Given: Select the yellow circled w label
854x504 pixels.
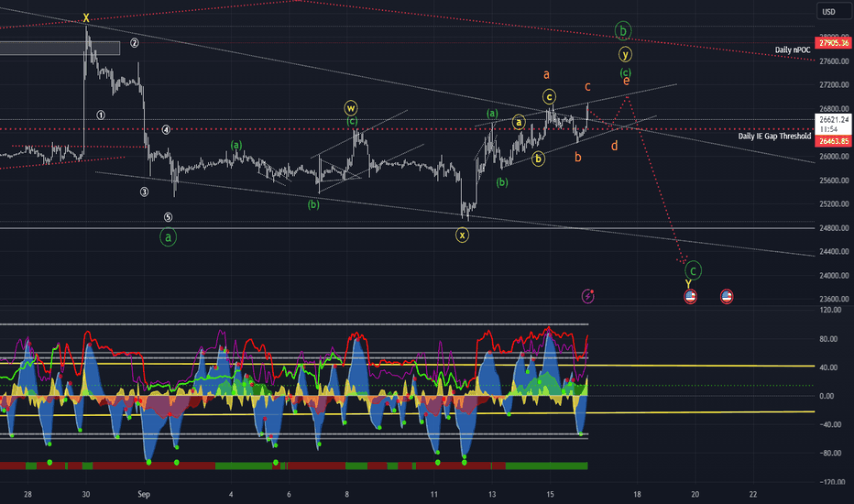Looking at the screenshot, I should (351, 108).
